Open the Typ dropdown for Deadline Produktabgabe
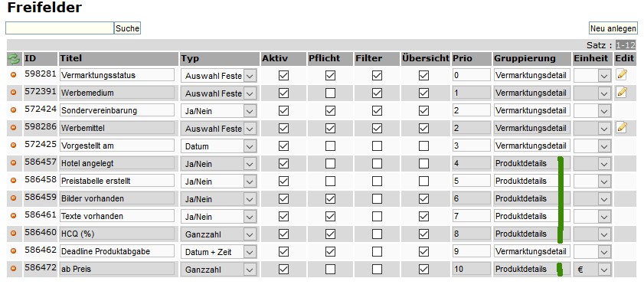 [x=219, y=252]
